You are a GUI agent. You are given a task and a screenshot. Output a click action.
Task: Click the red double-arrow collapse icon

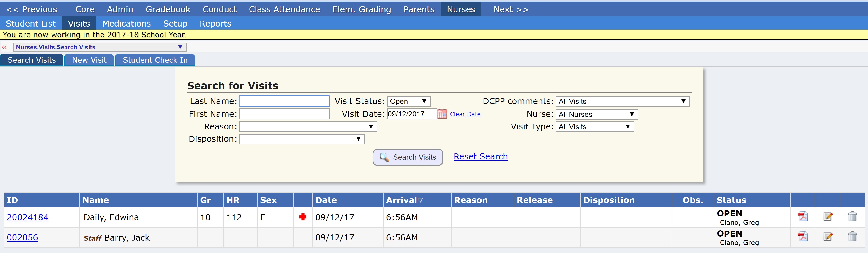4,47
